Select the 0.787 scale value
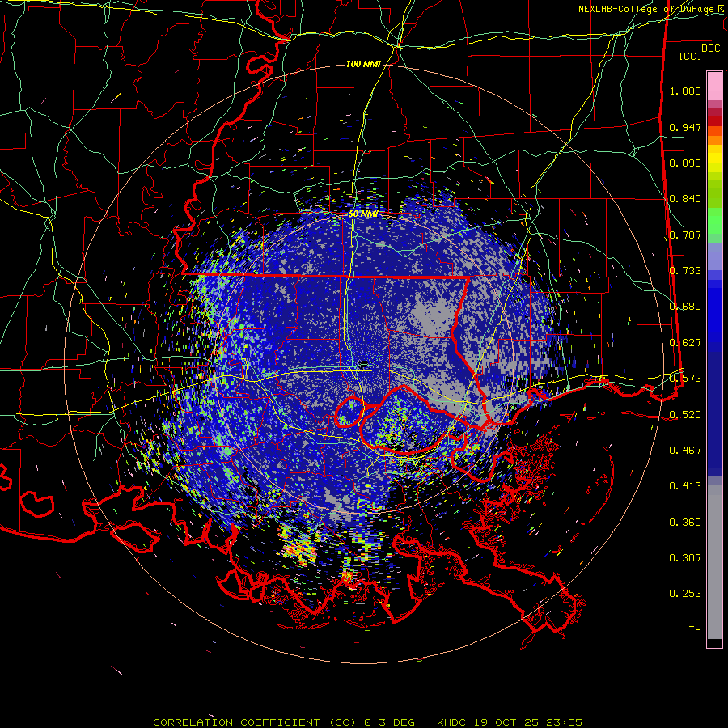The width and height of the screenshot is (728, 728). [685, 235]
